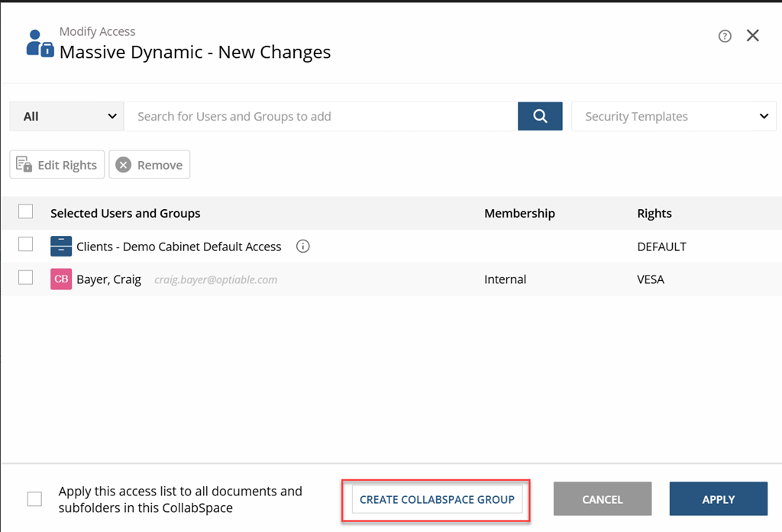The image size is (782, 532).
Task: Click the info icon beside Clients - Demo Cabinet
Action: (302, 247)
